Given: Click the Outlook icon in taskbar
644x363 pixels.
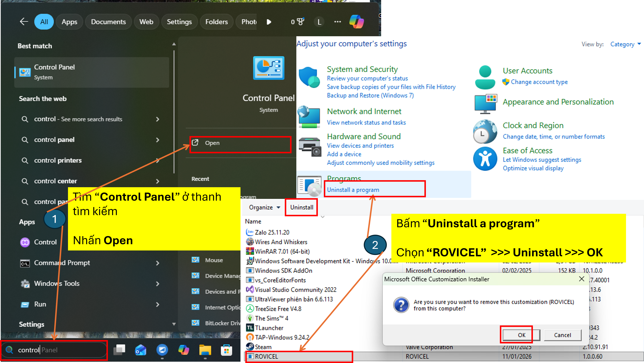Looking at the screenshot, I should pyautogui.click(x=140, y=350).
